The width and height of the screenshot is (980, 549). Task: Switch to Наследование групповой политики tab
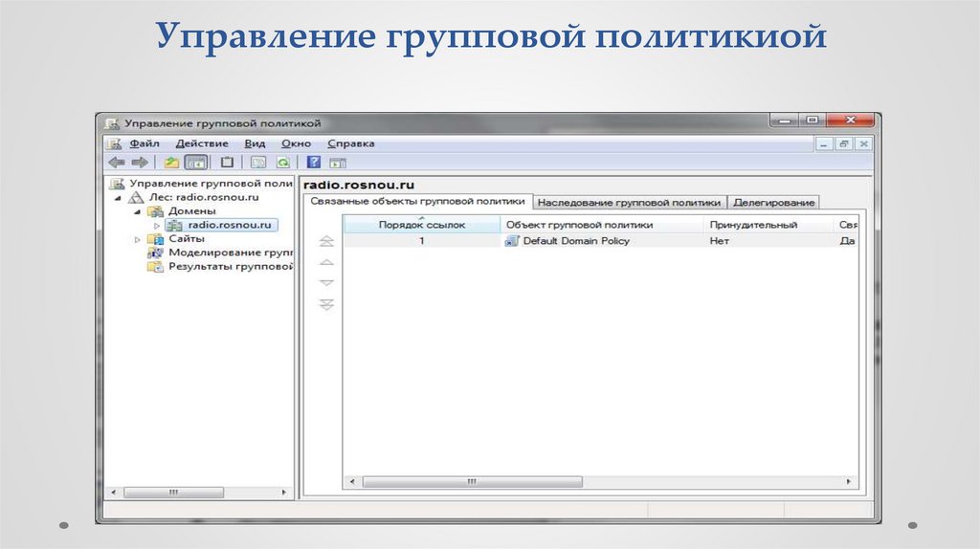[x=629, y=203]
